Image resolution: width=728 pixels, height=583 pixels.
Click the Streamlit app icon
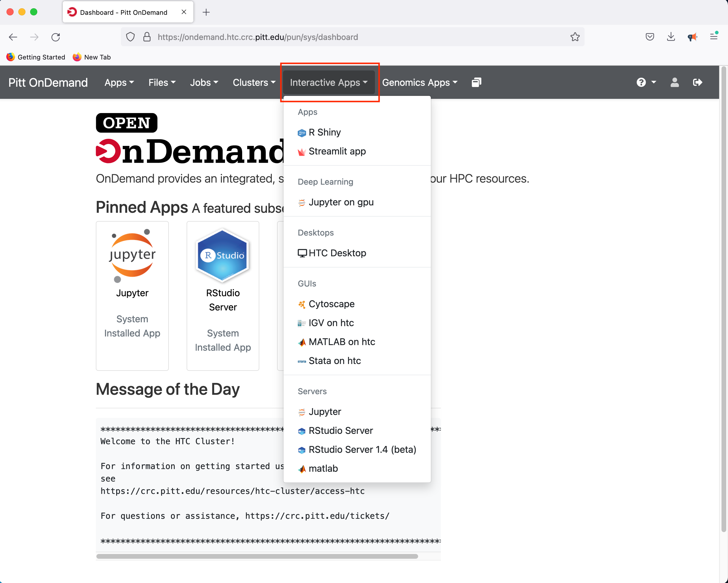coord(302,152)
